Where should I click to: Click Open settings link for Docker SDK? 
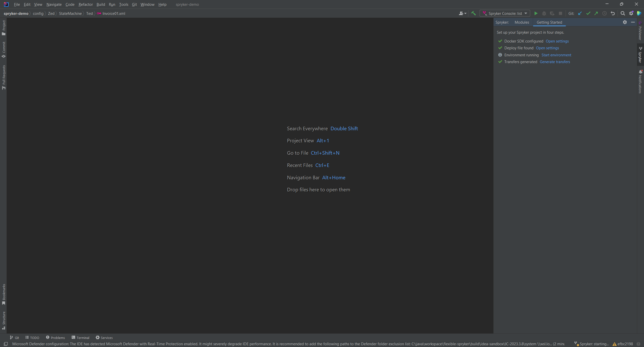pos(557,41)
